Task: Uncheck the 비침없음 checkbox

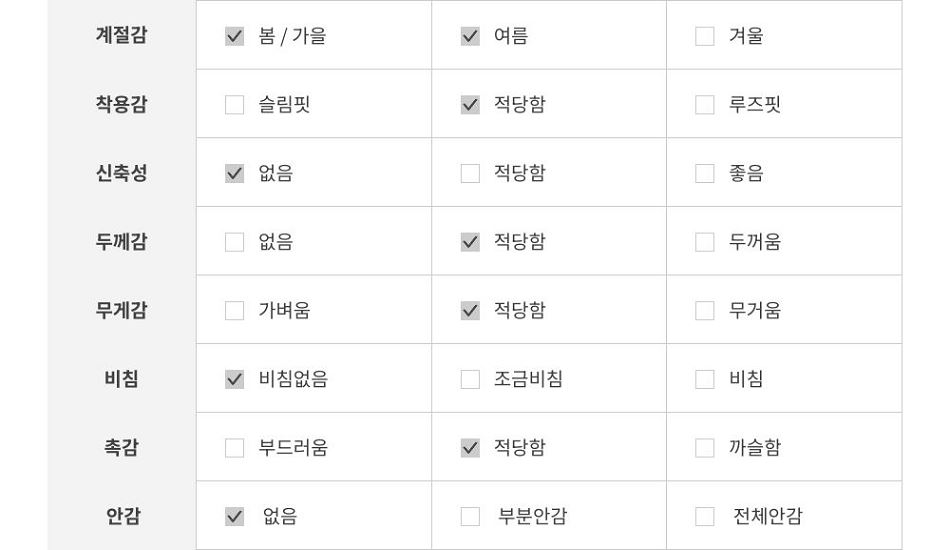Action: [234, 379]
